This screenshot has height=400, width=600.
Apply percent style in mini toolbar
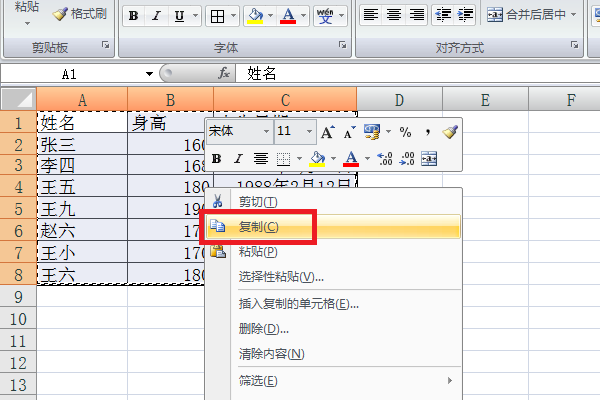(x=405, y=132)
